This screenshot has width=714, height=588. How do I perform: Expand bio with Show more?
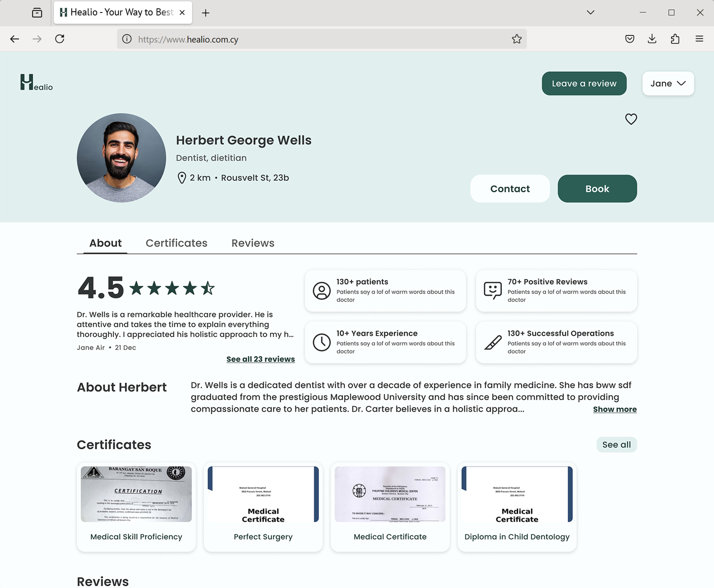tap(614, 409)
